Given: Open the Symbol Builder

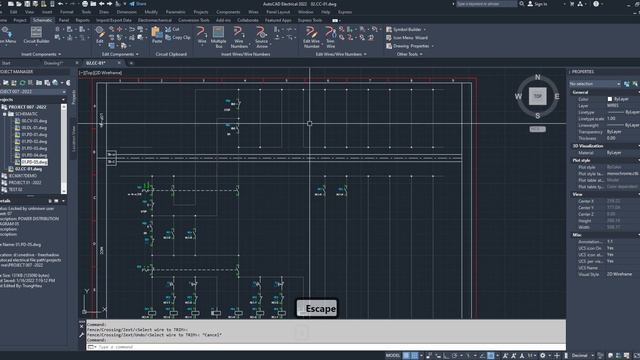Looking at the screenshot, I should pyautogui.click(x=404, y=29).
